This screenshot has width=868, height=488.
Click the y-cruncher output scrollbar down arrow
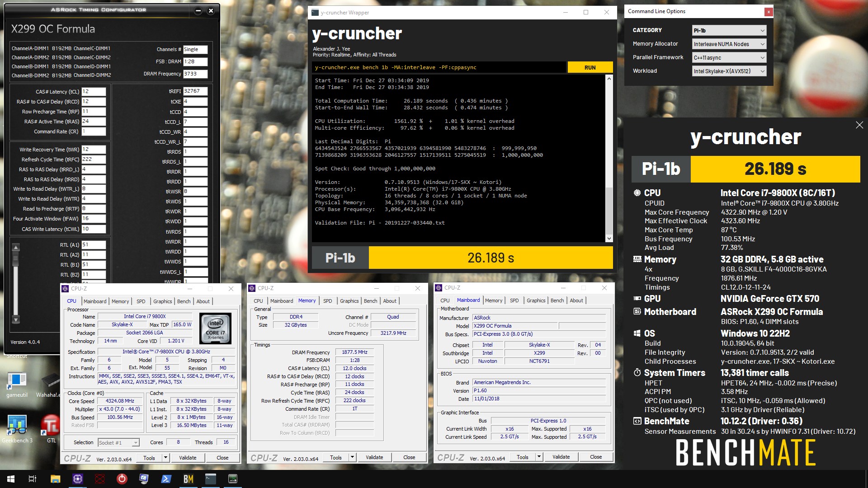609,238
